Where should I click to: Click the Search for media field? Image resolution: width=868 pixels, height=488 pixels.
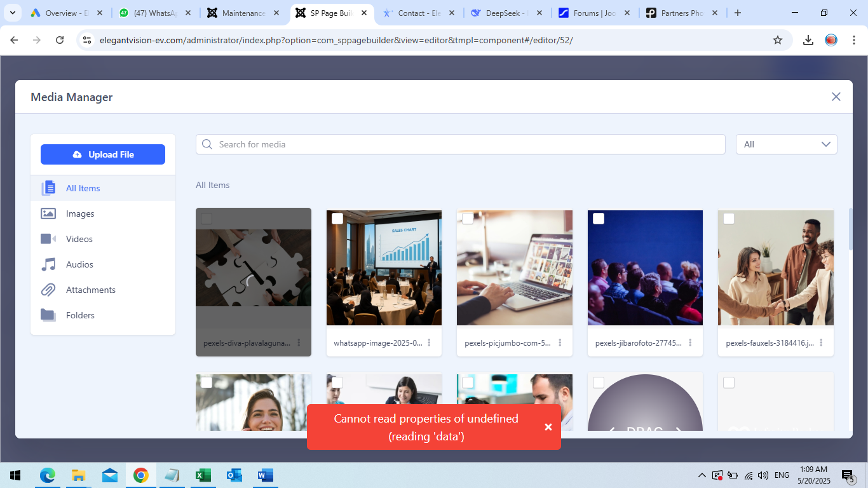[460, 144]
